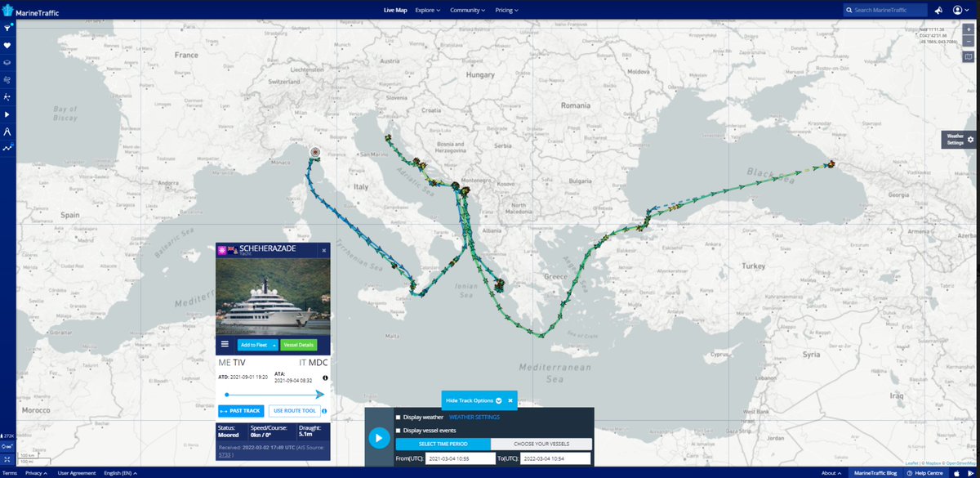Select the distance measuring compass tool

(x=7, y=132)
